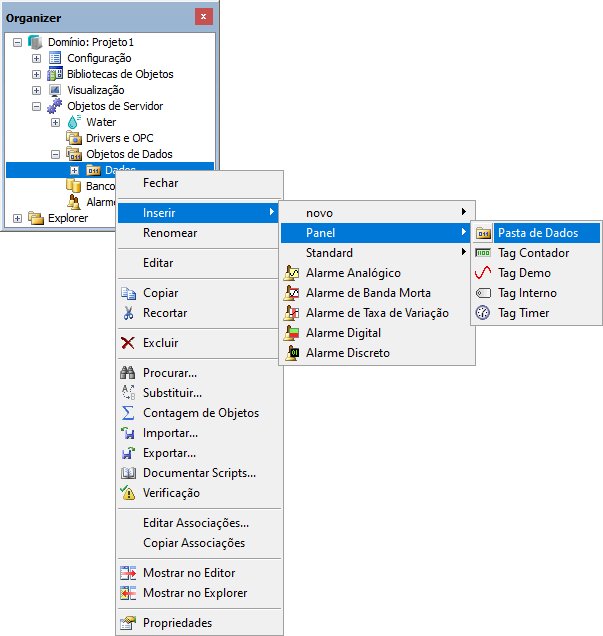Image resolution: width=603 pixels, height=636 pixels.
Task: Click the Tag Demo sine wave icon
Action: pos(483,273)
